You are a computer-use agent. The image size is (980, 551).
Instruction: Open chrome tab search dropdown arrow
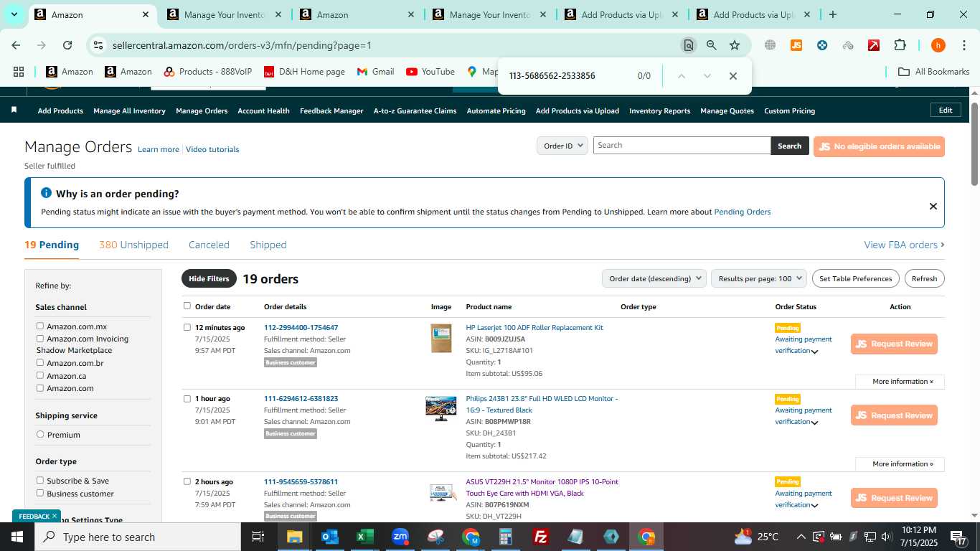14,14
